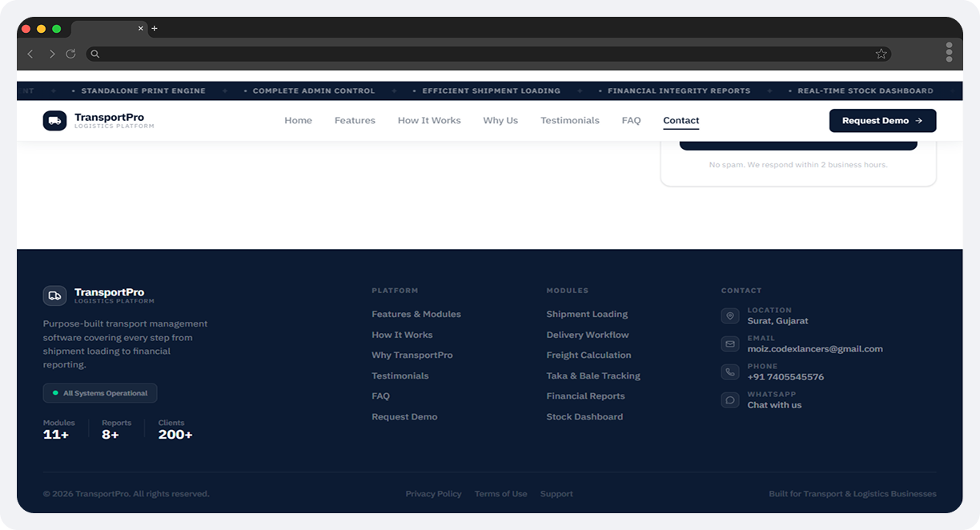Open Delivery Workflow module link
Screen dimensions: 980x530
(x=588, y=335)
